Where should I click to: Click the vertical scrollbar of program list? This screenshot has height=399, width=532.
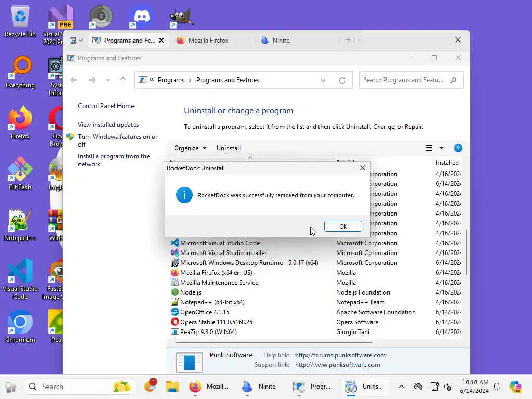coord(466,252)
